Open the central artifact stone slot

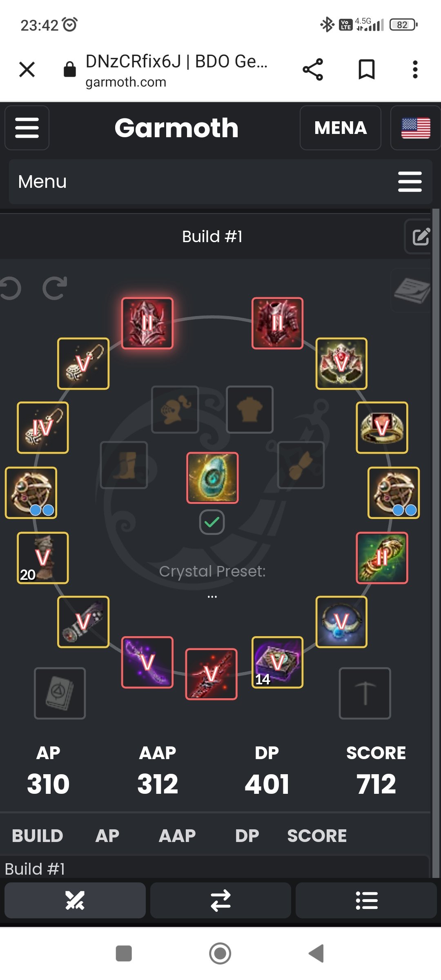pyautogui.click(x=212, y=478)
